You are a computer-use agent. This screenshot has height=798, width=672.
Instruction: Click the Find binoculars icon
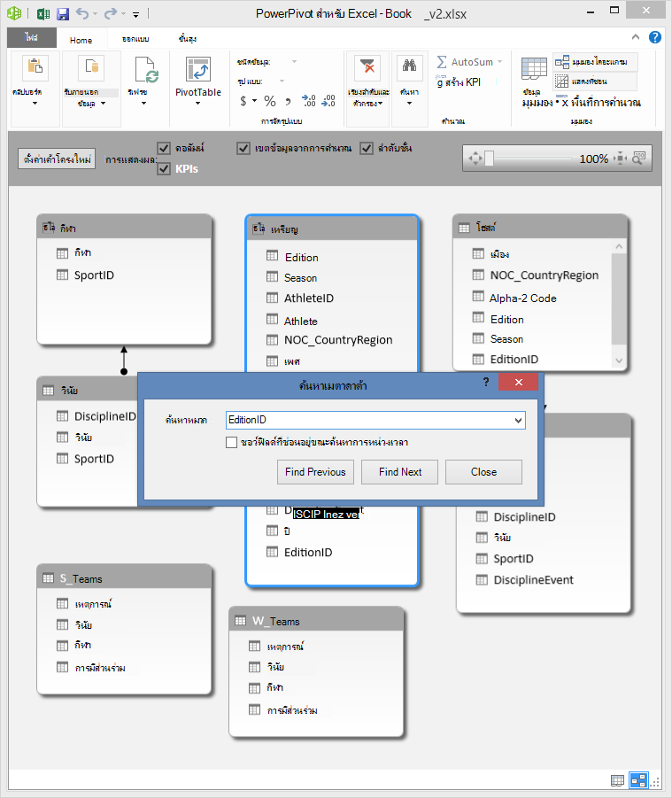pos(410,67)
